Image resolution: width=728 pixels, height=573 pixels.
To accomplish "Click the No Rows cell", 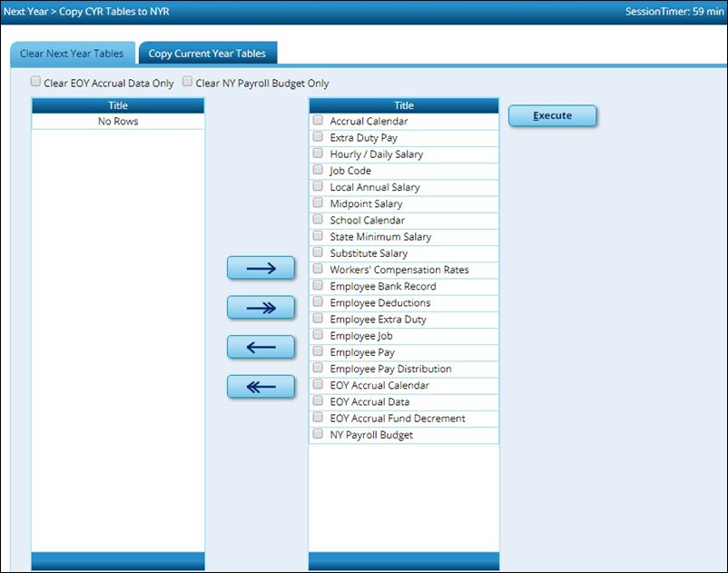I will 117,122.
